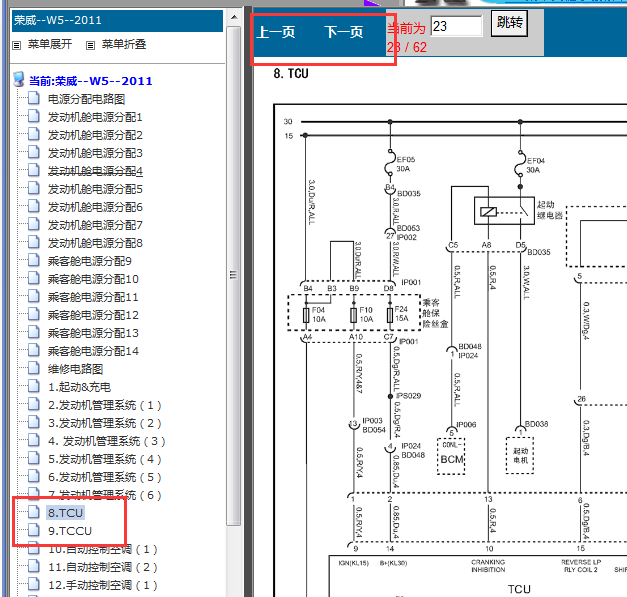Select the 8.TCU tree entry

65,513
